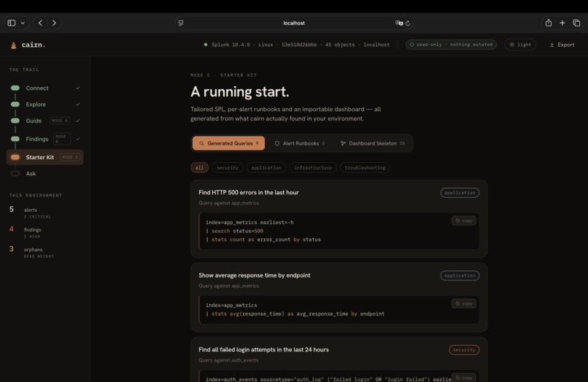This screenshot has width=588, height=382.
Task: Click the Ask step empty marker
Action: (15, 174)
